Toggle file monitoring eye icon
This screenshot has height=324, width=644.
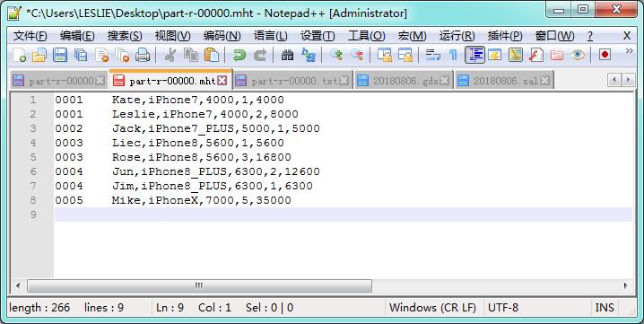(x=578, y=55)
